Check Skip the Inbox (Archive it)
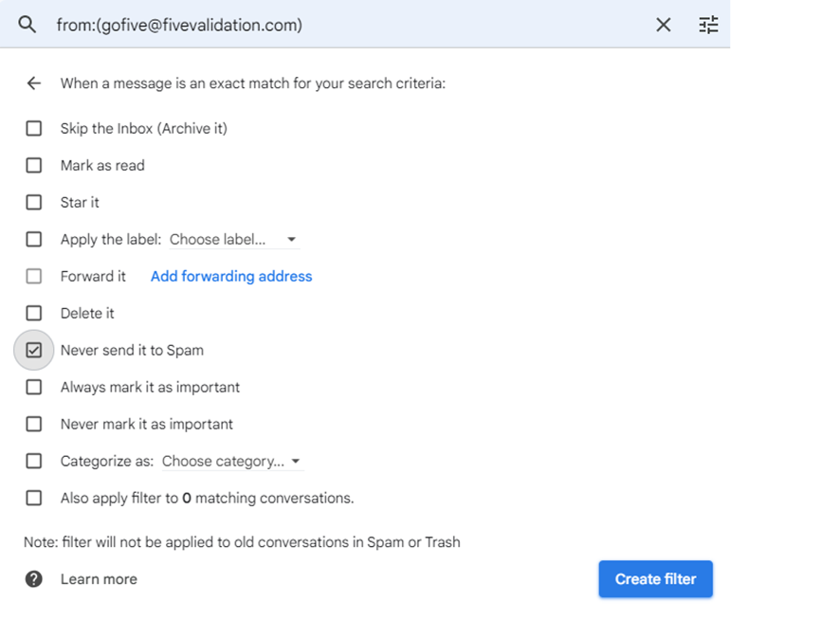Image resolution: width=840 pixels, height=620 pixels. 34,128
